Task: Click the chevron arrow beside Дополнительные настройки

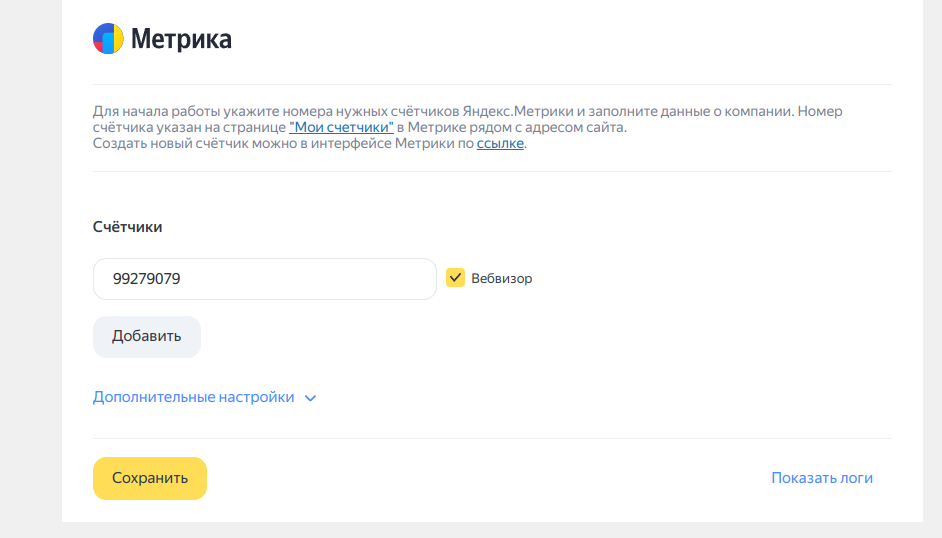Action: tap(310, 398)
